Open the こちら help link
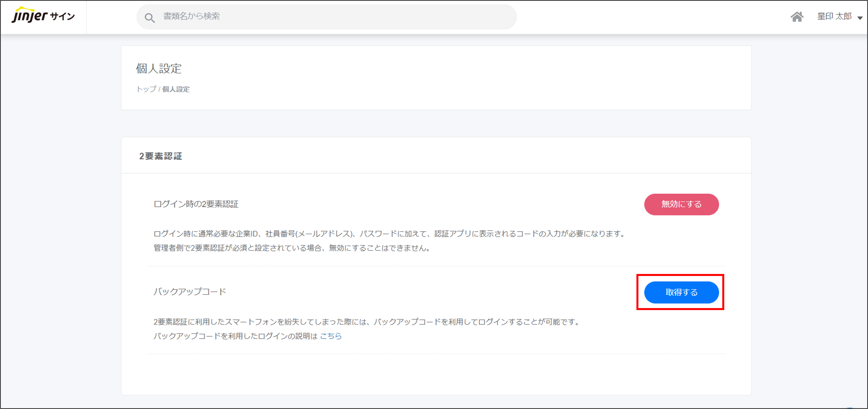 (331, 336)
